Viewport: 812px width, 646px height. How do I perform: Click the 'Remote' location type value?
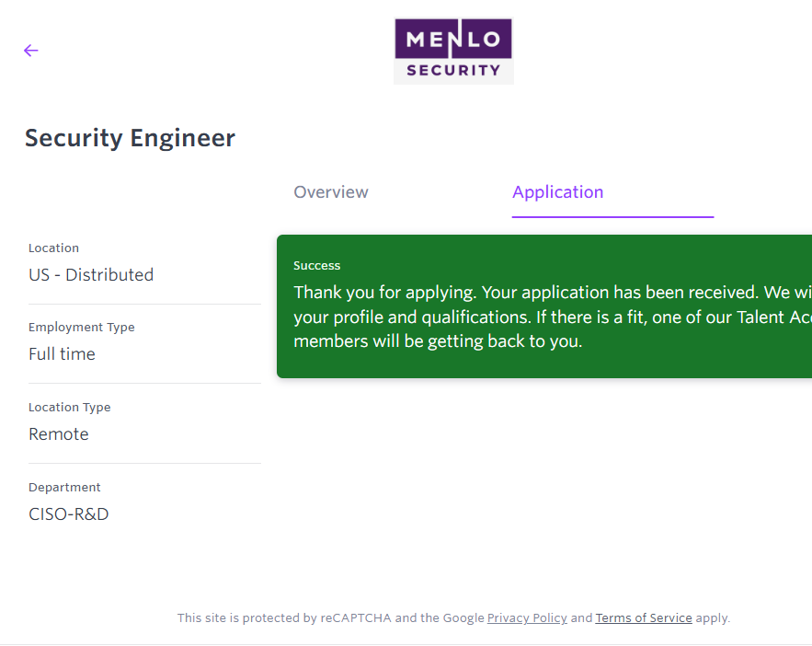(x=59, y=434)
